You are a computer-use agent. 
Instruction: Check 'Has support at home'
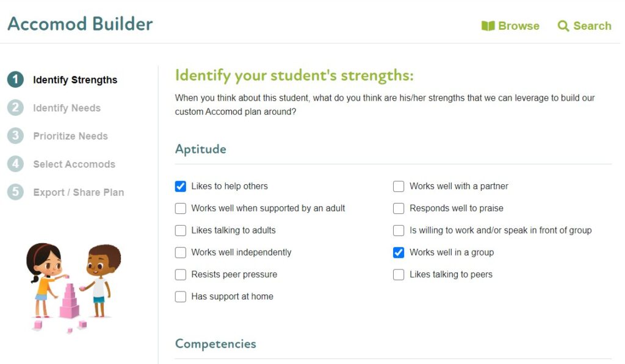(180, 296)
